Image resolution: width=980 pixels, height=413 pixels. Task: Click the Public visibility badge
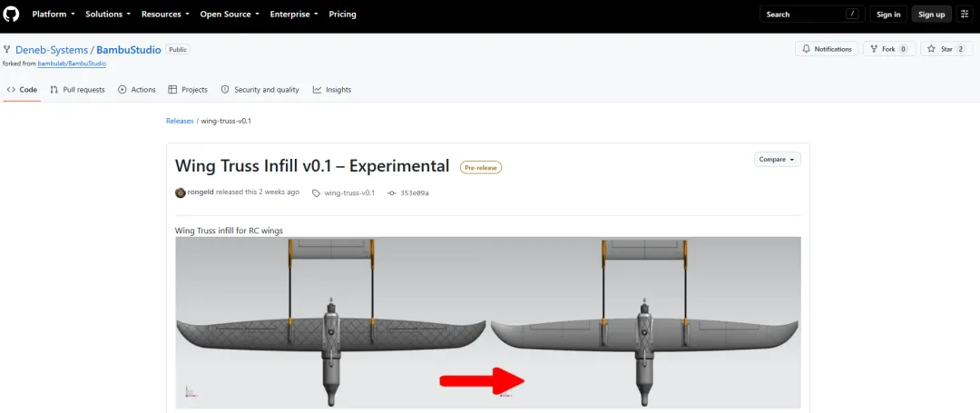coord(178,49)
